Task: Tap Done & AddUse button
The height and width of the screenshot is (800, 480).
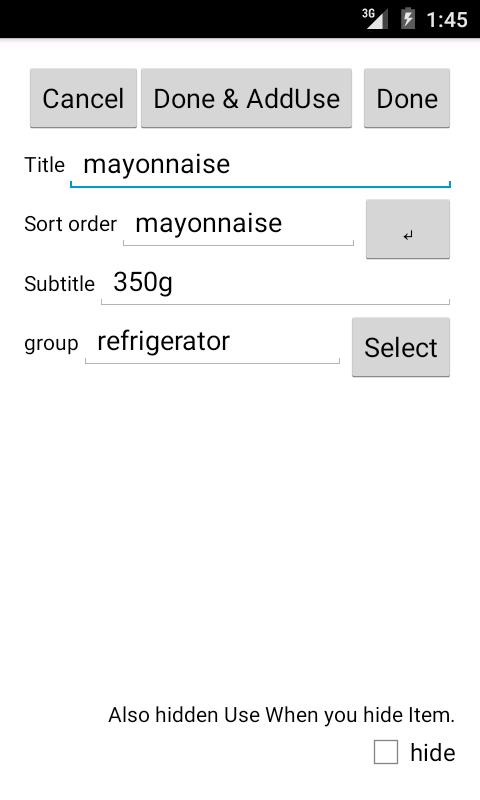Action: [246, 98]
